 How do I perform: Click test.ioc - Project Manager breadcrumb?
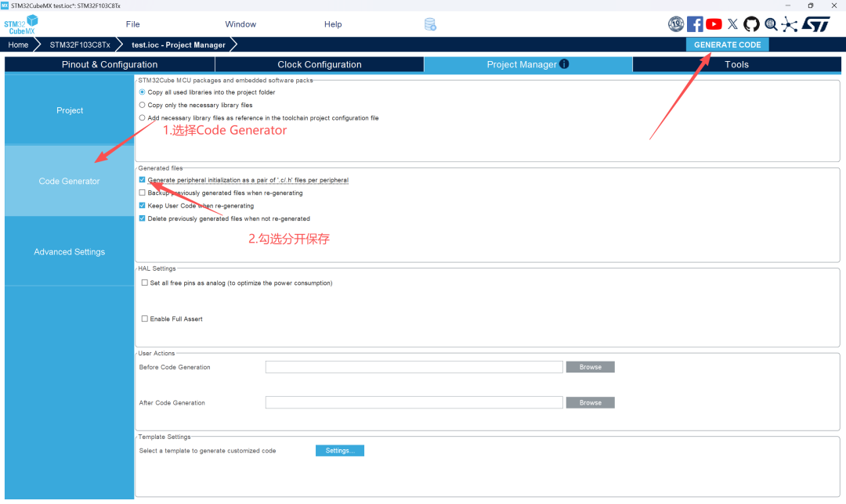179,45
